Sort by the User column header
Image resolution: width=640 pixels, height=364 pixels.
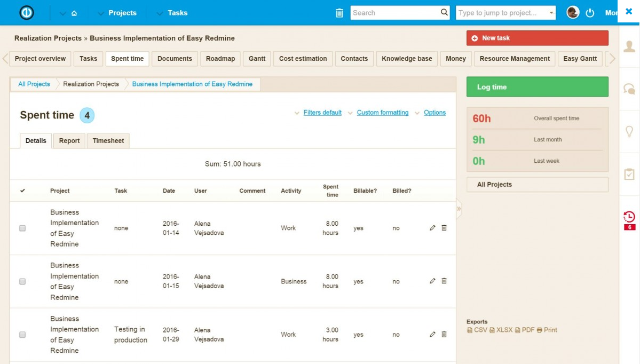200,191
